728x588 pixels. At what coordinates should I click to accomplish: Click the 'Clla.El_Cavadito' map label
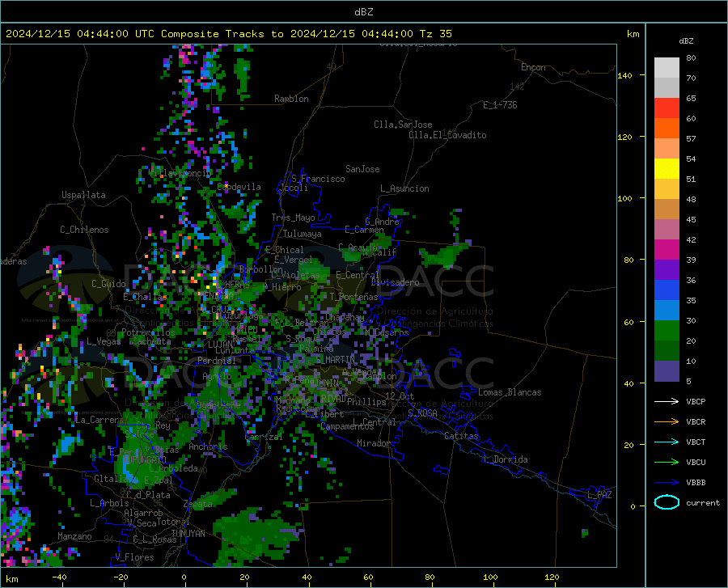pyautogui.click(x=447, y=135)
